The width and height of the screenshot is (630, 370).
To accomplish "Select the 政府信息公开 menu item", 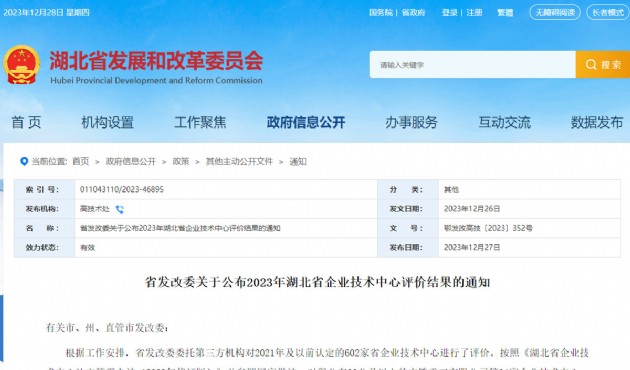I will (306, 122).
